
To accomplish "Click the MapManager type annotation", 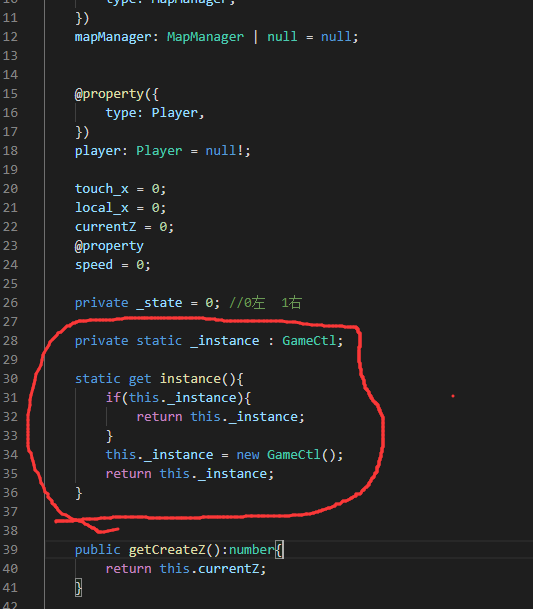I will [205, 37].
